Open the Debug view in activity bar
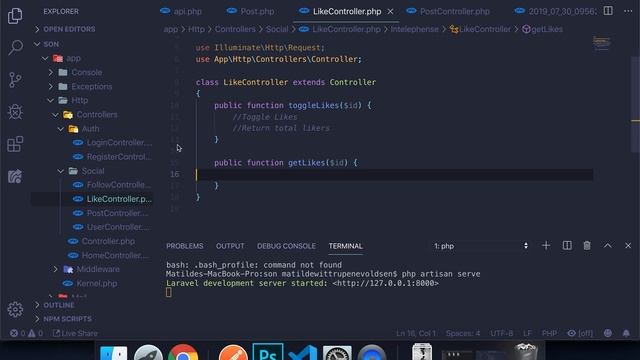This screenshot has height=360, width=640. coord(15,112)
